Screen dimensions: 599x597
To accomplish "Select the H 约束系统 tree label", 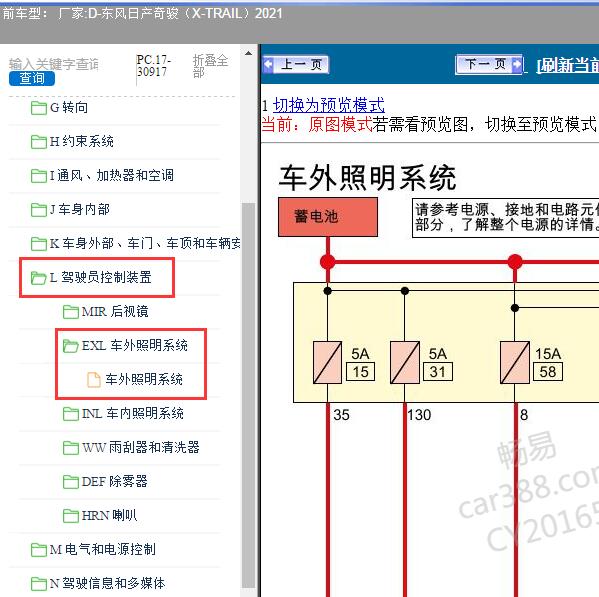I will click(82, 142).
